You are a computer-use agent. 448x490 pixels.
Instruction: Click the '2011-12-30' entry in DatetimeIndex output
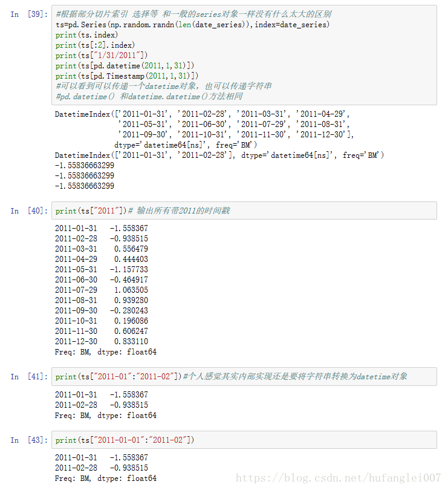[322, 135]
